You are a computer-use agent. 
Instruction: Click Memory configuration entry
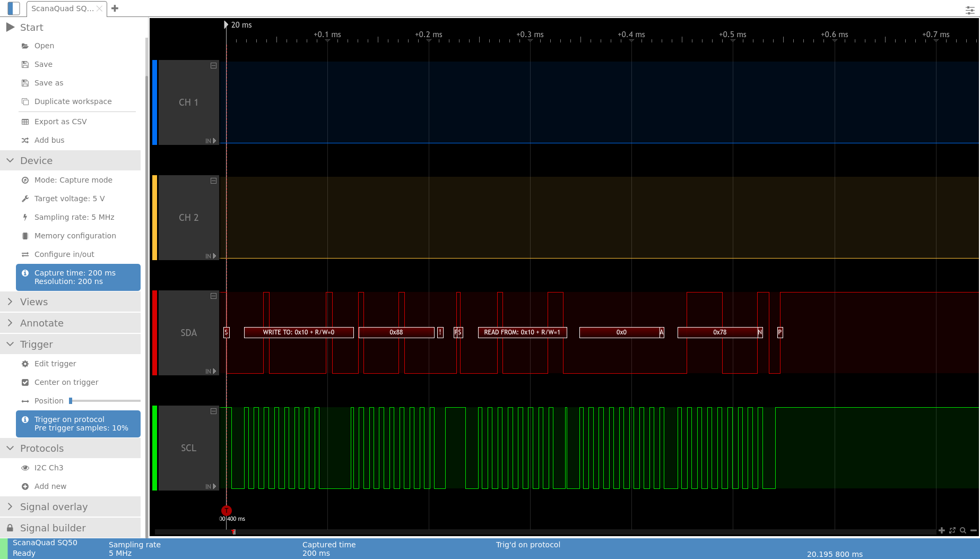[x=75, y=236]
